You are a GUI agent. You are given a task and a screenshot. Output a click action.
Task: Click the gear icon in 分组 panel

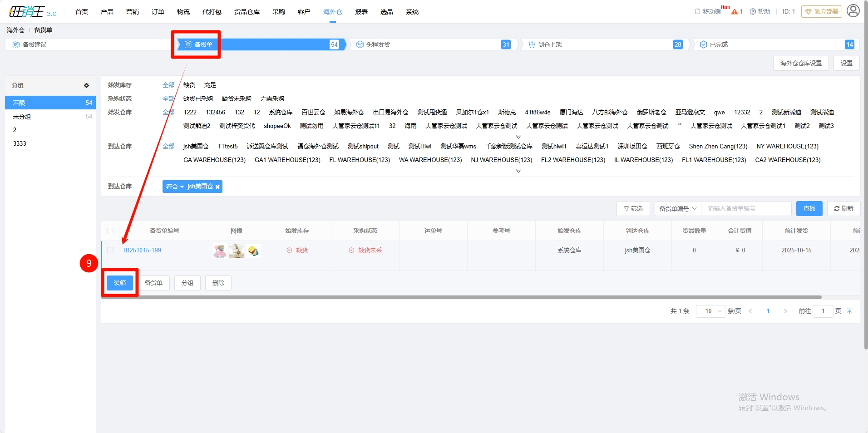86,85
